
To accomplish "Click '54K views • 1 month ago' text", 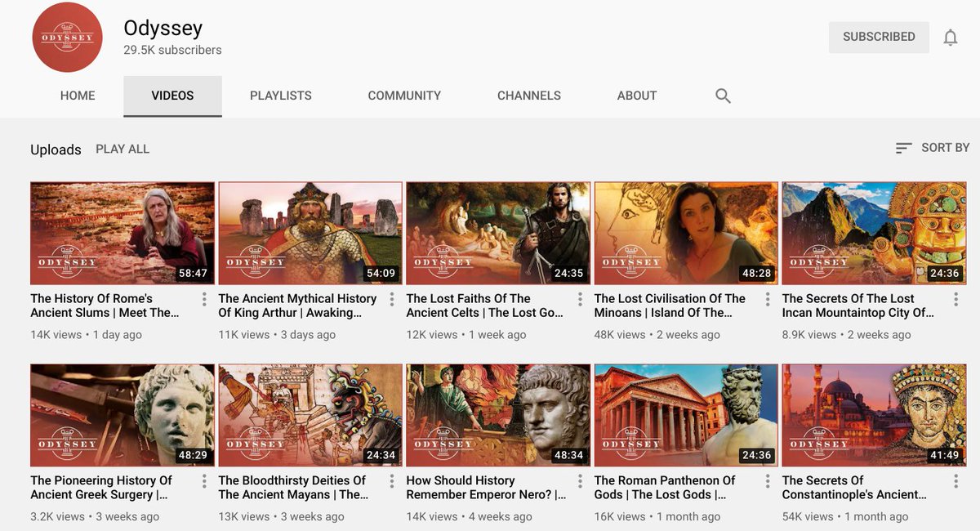I will (845, 517).
